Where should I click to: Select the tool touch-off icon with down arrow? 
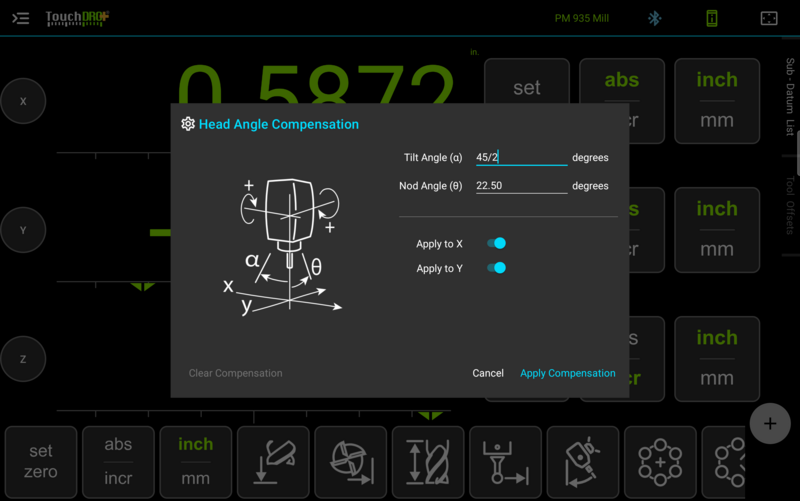(273, 462)
